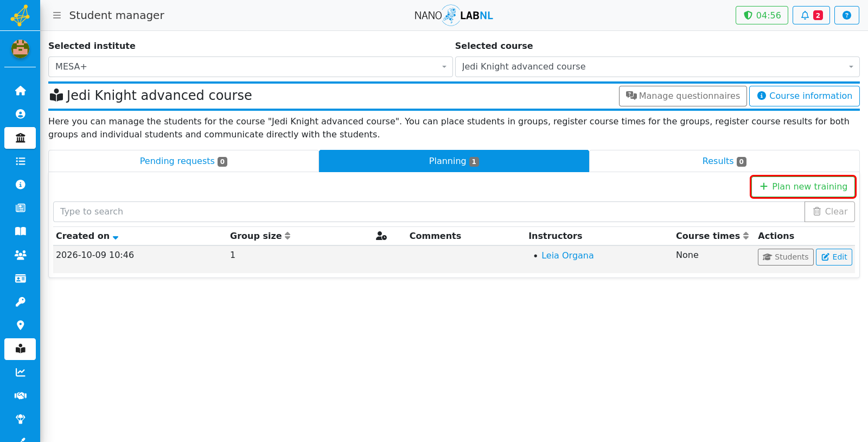Click the user avatar in sidebar
Image resolution: width=868 pixels, height=442 pixels.
[x=20, y=49]
